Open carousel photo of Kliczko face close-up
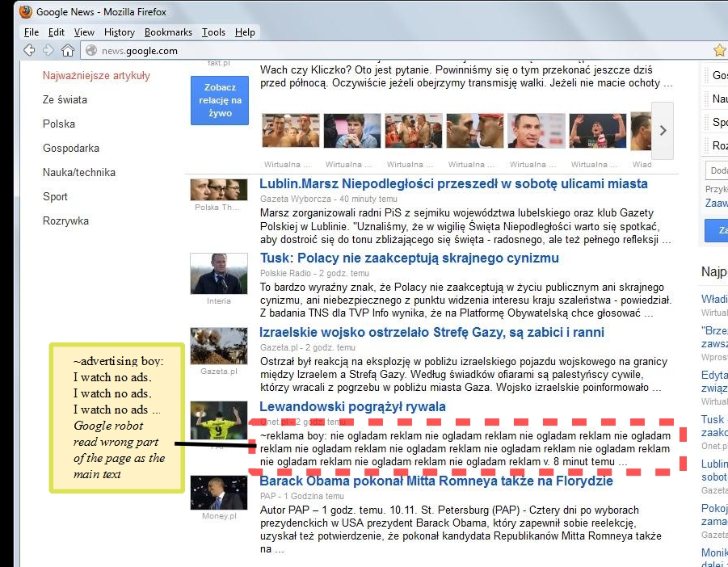 click(x=537, y=131)
